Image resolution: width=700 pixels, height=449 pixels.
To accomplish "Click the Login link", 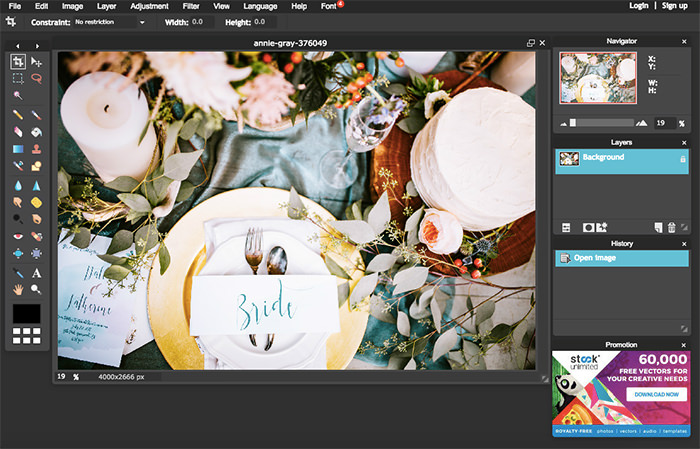I will point(639,6).
